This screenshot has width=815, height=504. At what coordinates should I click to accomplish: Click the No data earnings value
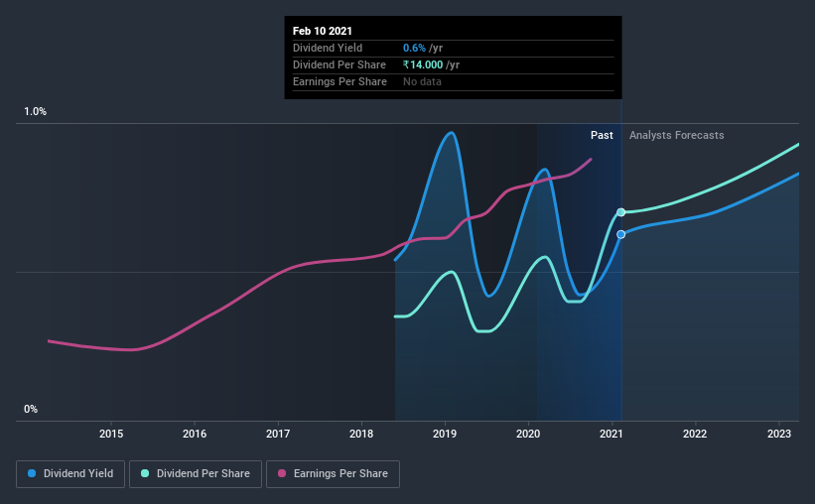[x=422, y=81]
